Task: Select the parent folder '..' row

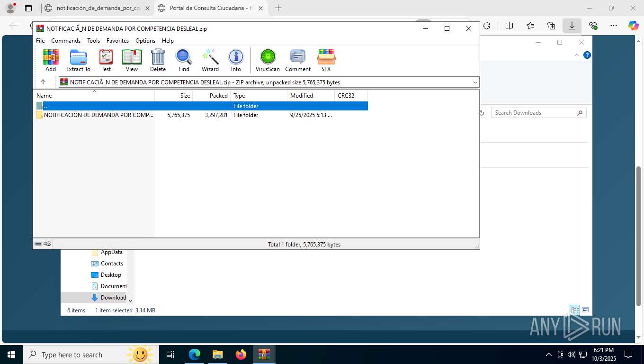Action: 202,106
